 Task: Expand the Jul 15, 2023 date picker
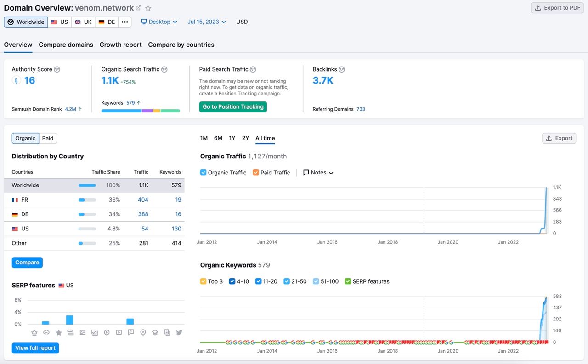pyautogui.click(x=206, y=22)
